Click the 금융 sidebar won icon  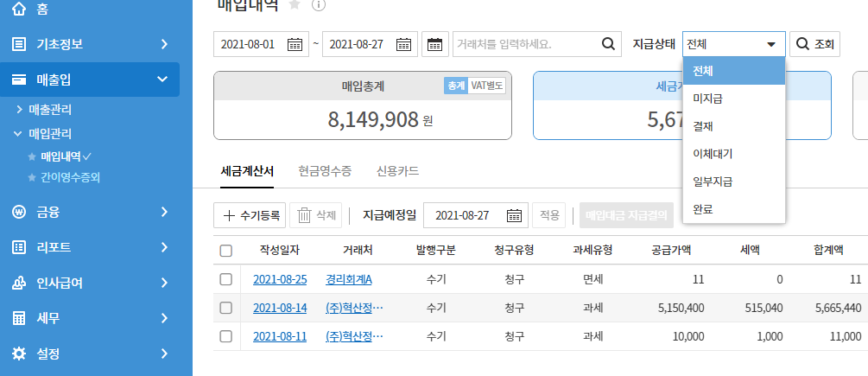pyautogui.click(x=19, y=212)
